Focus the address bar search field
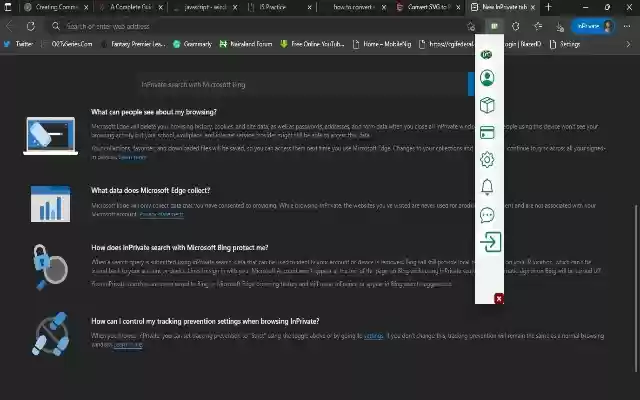The width and height of the screenshot is (640, 400). point(261,26)
